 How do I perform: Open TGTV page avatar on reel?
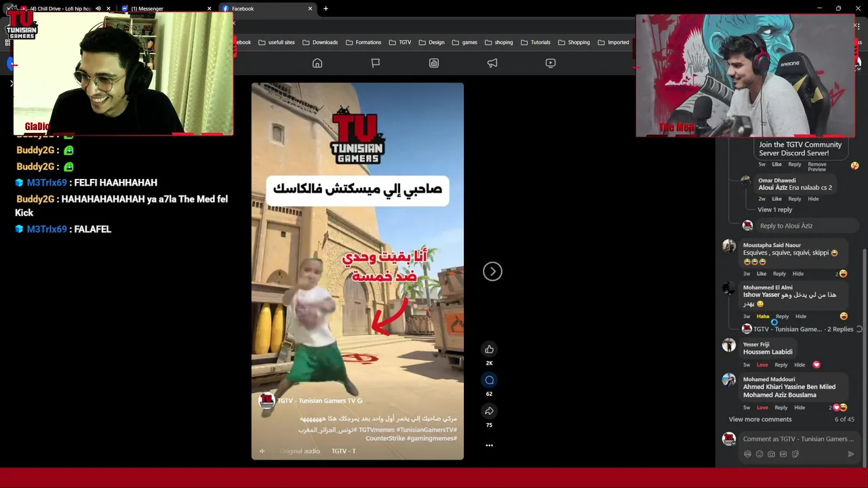click(267, 401)
